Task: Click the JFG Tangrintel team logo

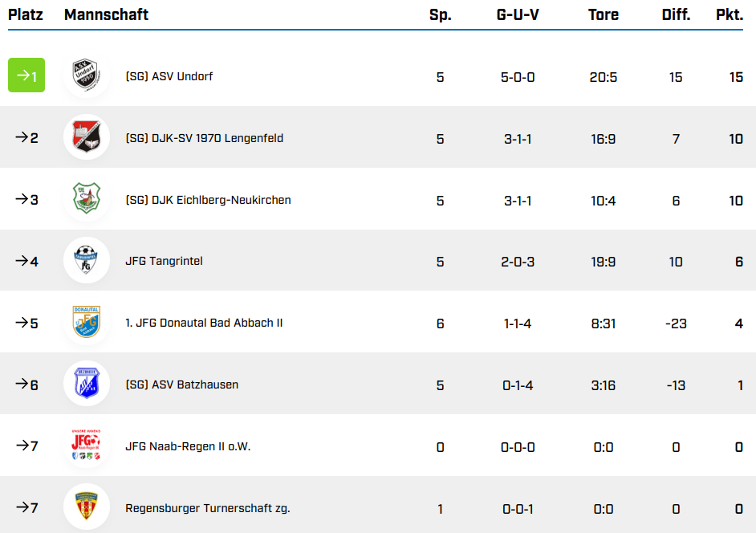Action: [x=86, y=261]
